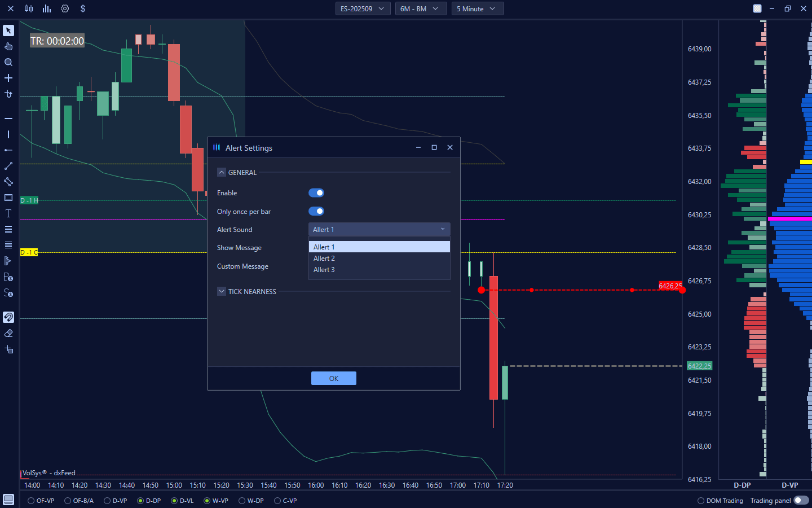Viewport: 812px width, 508px height.
Task: Select the magnifier zoom tool
Action: click(8, 62)
